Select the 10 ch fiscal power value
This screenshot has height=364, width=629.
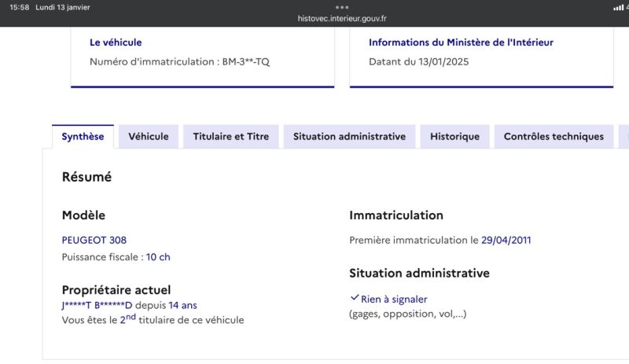(158, 257)
